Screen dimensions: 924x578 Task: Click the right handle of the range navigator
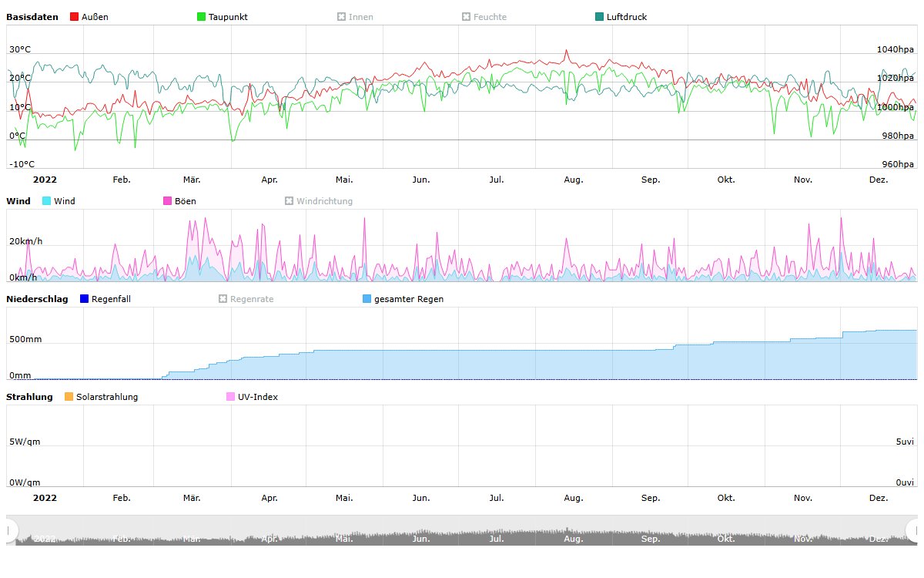(913, 530)
